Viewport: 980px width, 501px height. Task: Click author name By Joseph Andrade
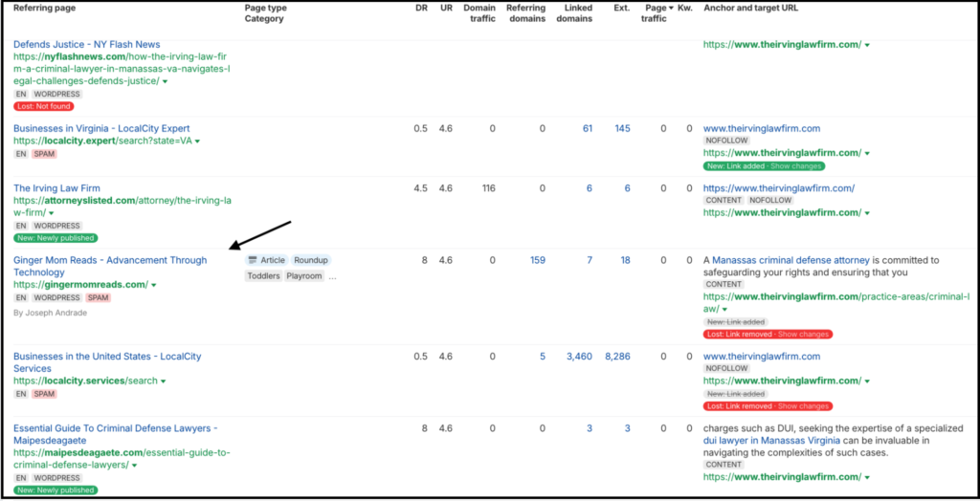tap(50, 313)
